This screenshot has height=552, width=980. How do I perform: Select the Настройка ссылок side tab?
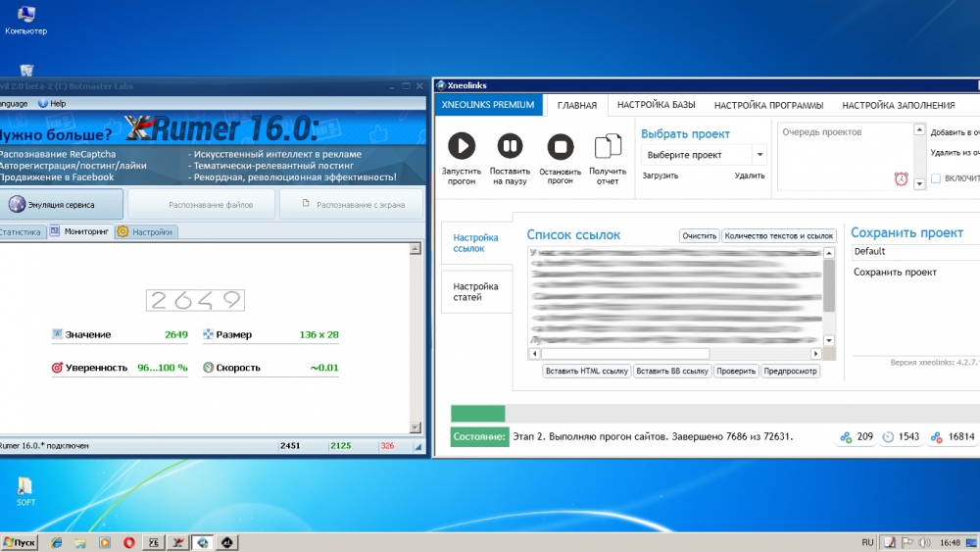coord(477,242)
